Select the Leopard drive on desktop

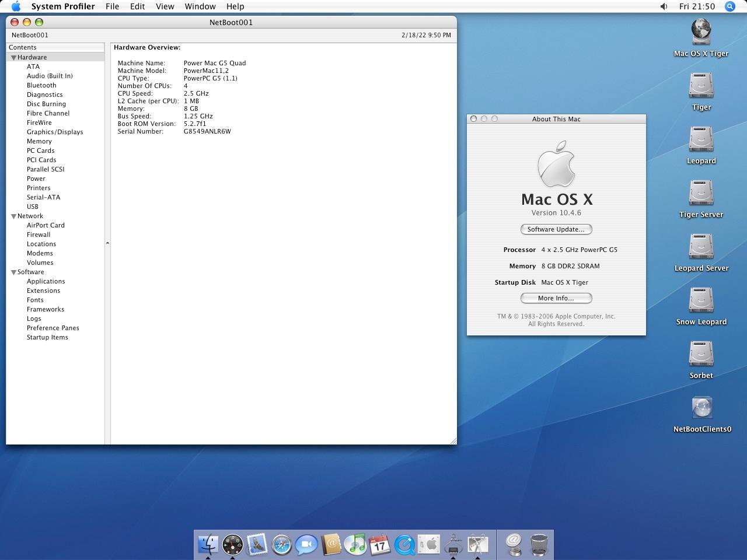coord(701,139)
